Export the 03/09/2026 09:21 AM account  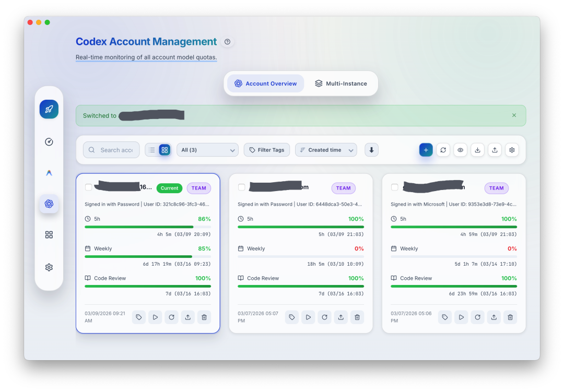(x=188, y=317)
